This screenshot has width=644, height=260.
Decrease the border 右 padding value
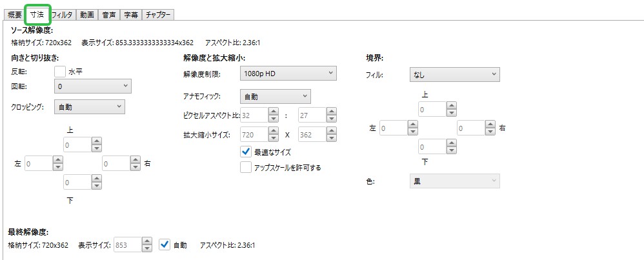[x=490, y=132]
